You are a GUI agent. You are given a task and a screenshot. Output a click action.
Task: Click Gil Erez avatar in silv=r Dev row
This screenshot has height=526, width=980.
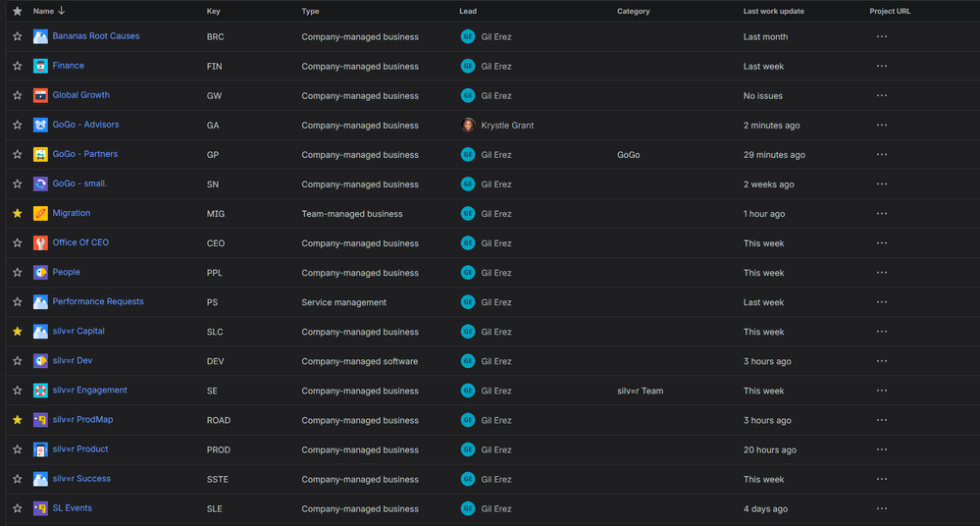[x=468, y=360]
